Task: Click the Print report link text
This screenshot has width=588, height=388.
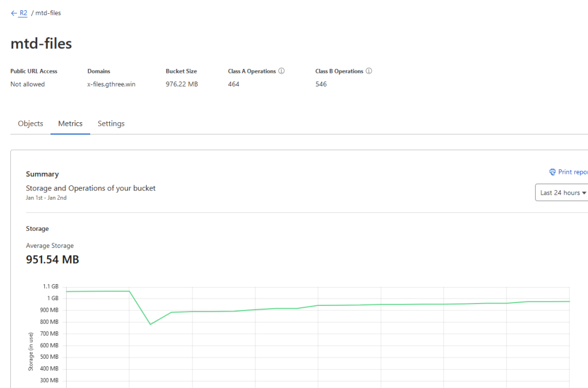Action: pos(573,172)
